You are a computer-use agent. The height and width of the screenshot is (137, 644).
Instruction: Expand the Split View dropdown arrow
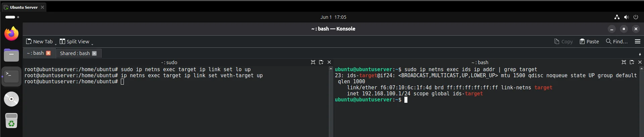92,44
